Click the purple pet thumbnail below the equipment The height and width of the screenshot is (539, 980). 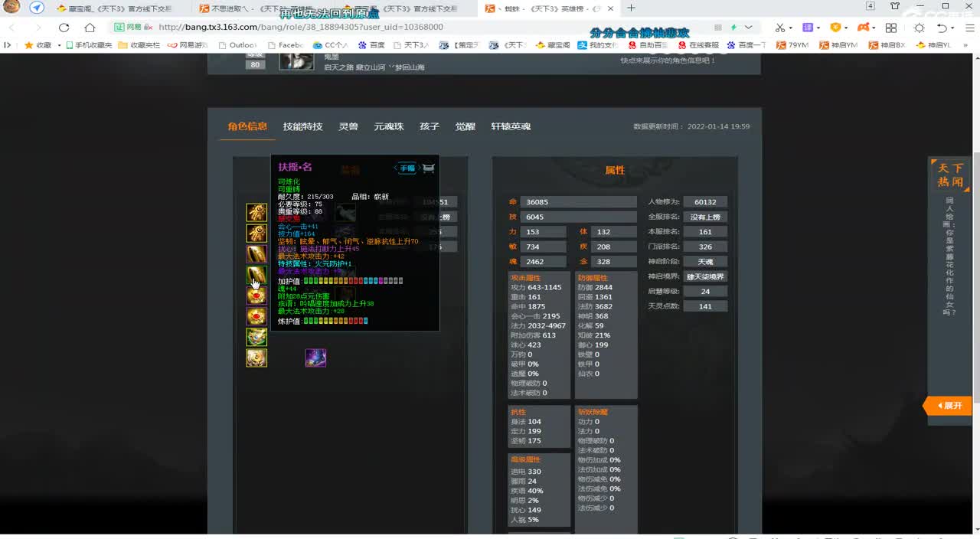pyautogui.click(x=315, y=358)
